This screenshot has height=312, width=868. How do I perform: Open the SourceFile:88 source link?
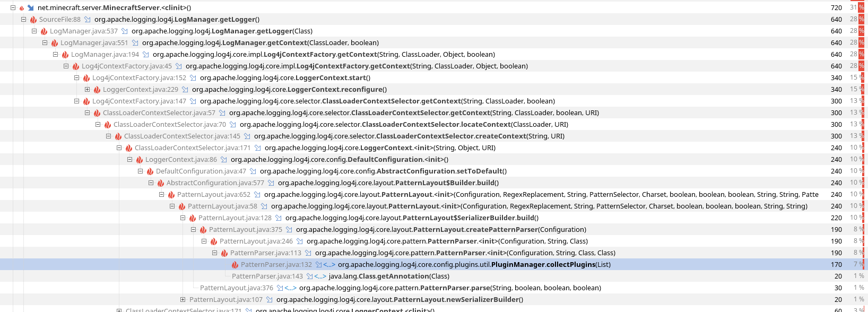pyautogui.click(x=60, y=20)
